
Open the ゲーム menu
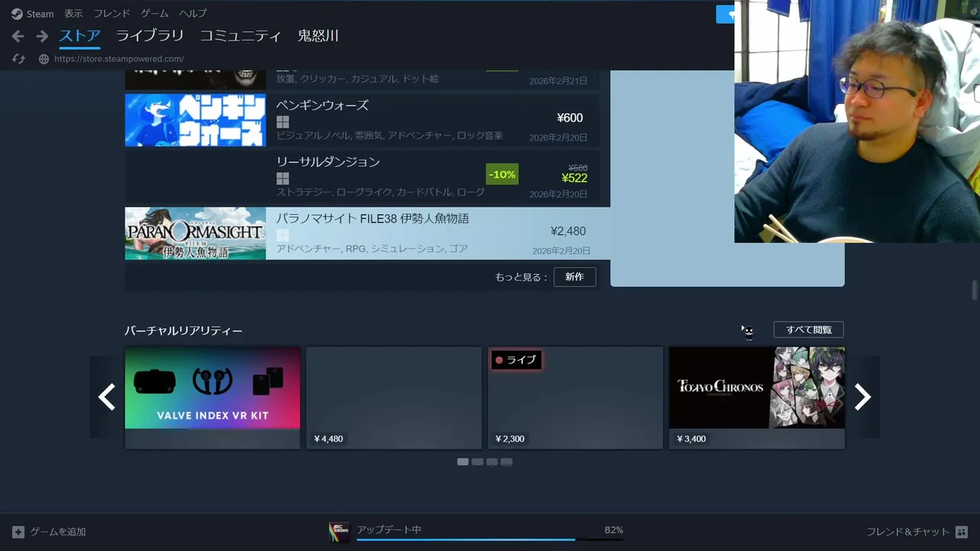(x=155, y=14)
